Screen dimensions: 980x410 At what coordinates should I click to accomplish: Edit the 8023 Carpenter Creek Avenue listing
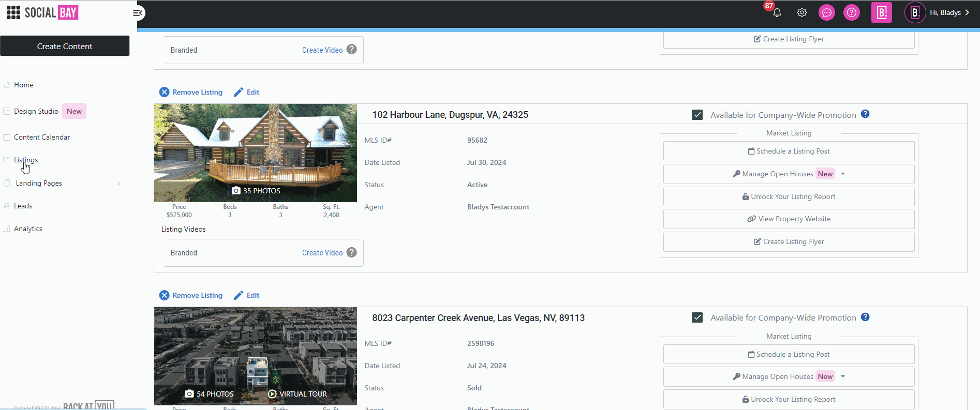pyautogui.click(x=253, y=295)
